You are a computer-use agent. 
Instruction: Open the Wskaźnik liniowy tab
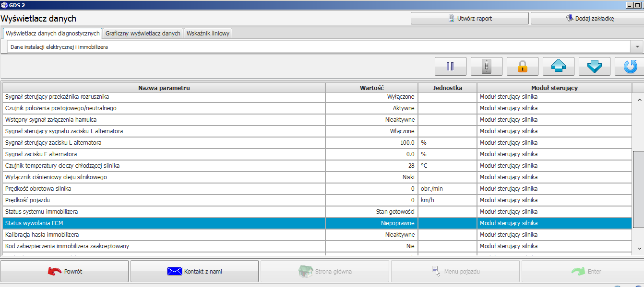tap(208, 34)
